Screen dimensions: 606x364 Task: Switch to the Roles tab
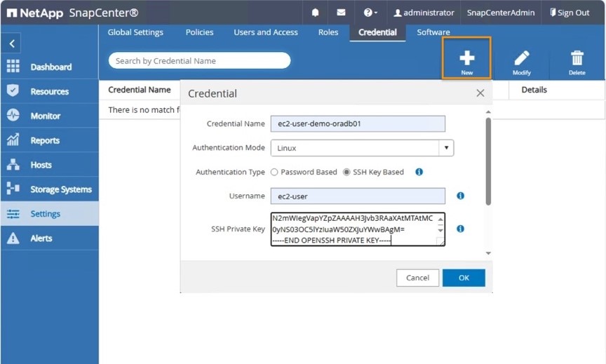coord(328,32)
